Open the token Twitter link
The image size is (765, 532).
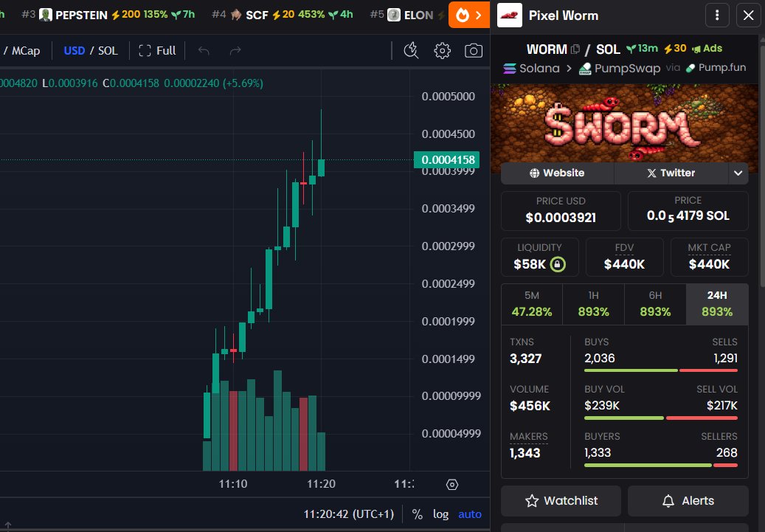(671, 173)
